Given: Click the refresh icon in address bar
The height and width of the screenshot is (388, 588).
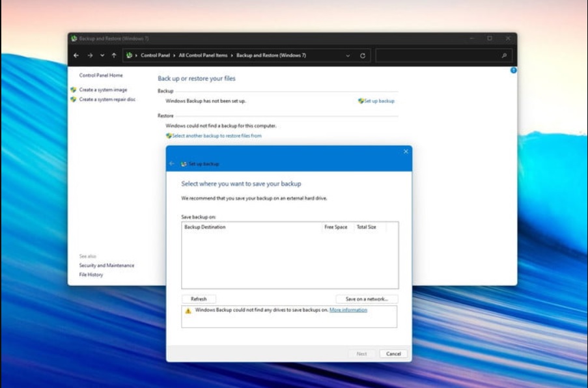Looking at the screenshot, I should point(363,56).
